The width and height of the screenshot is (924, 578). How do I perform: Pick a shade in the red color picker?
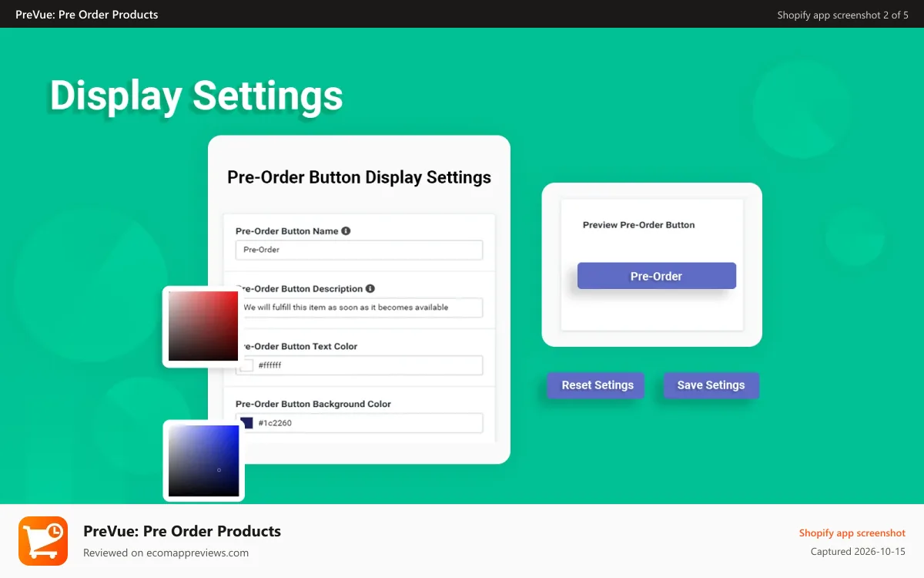(x=203, y=326)
